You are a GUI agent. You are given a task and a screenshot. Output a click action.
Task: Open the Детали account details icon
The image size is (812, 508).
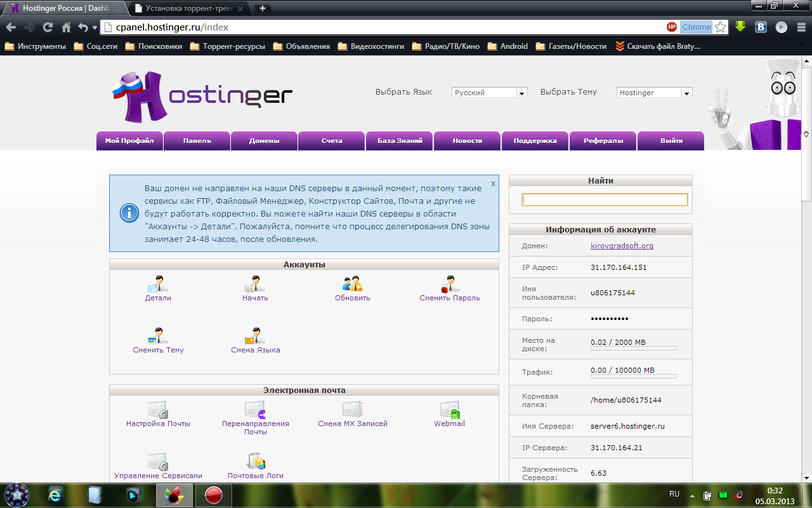click(158, 284)
